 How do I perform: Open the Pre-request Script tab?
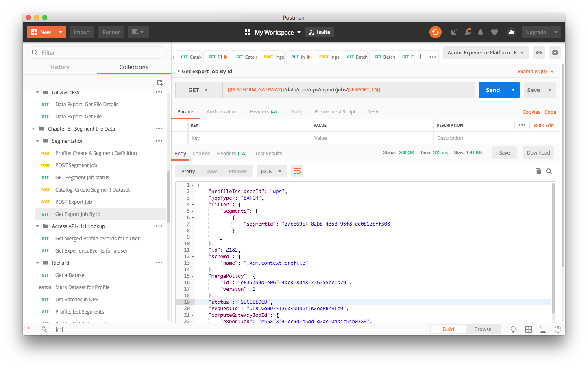coord(335,111)
